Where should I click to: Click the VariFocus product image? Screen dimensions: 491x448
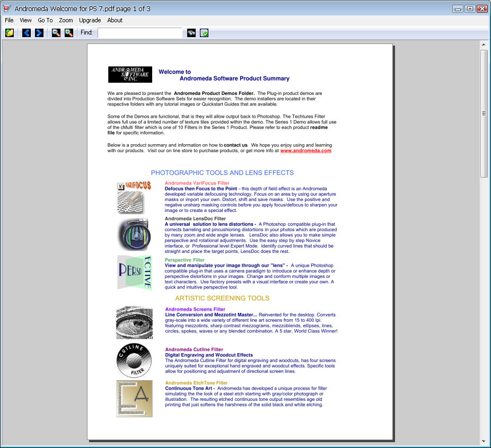click(x=134, y=198)
